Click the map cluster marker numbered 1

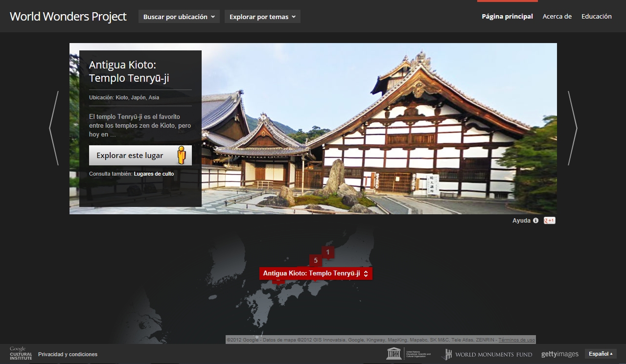coord(328,252)
